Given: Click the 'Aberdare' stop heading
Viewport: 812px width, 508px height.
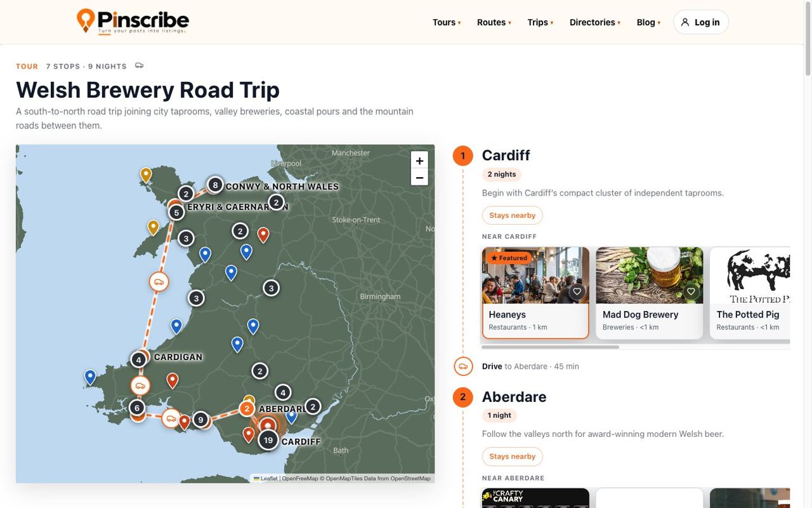Looking at the screenshot, I should point(514,397).
